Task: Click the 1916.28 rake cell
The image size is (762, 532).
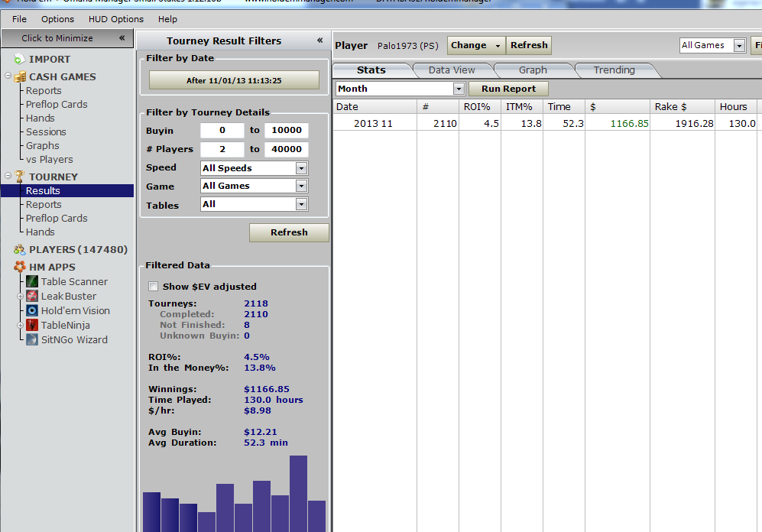Action: point(683,123)
